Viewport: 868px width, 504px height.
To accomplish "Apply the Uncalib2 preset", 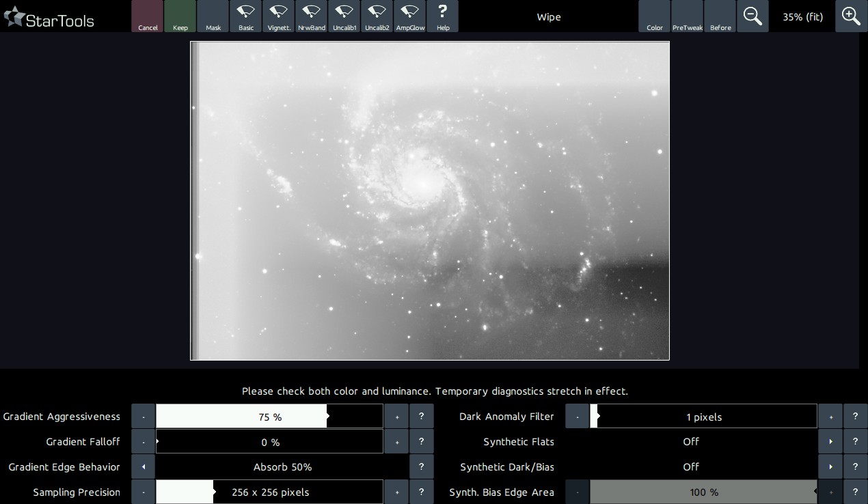I will click(377, 16).
